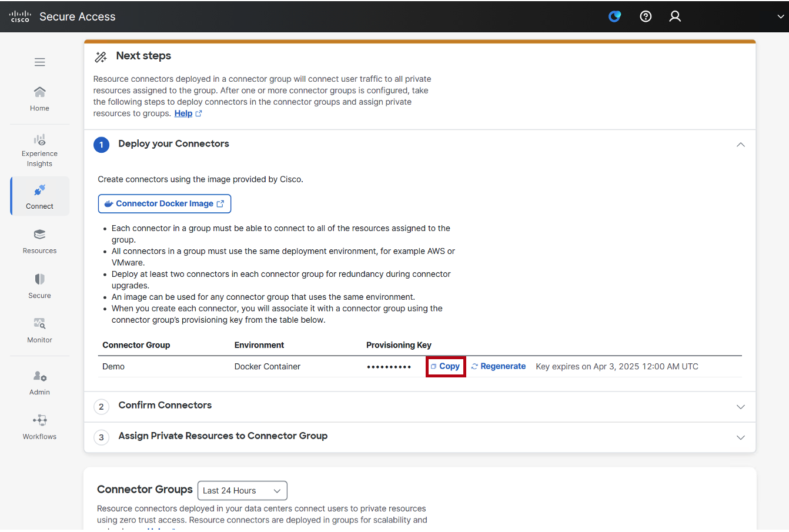Open the Secure shield section
This screenshot has width=789, height=532.
(x=39, y=286)
